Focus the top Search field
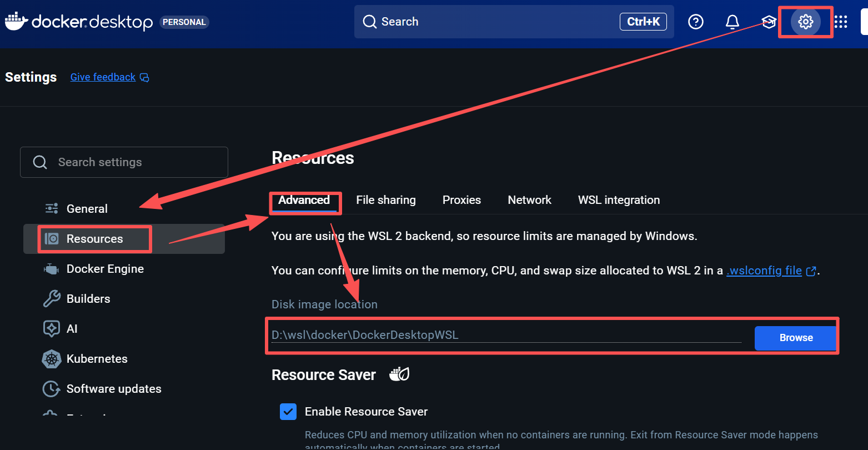 point(514,22)
